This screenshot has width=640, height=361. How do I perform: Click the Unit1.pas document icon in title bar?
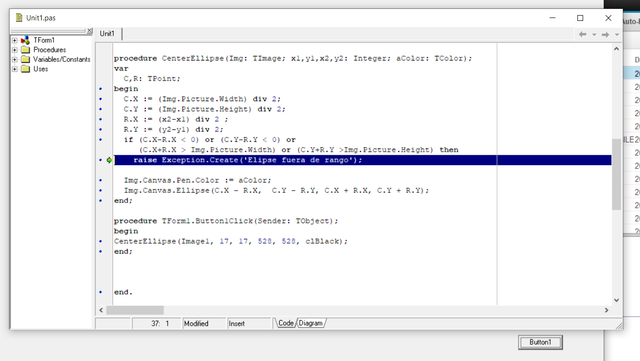19,18
